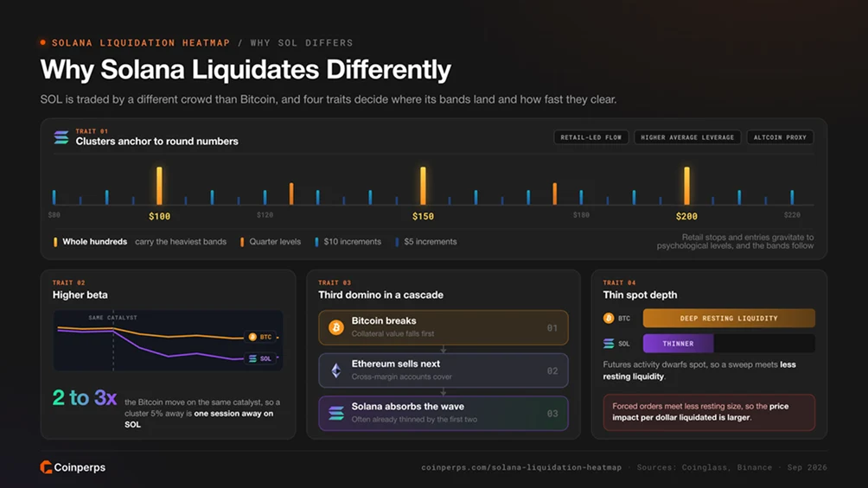Click the BTC label chip on the beta chart
This screenshot has width=868, height=488.
pos(260,337)
